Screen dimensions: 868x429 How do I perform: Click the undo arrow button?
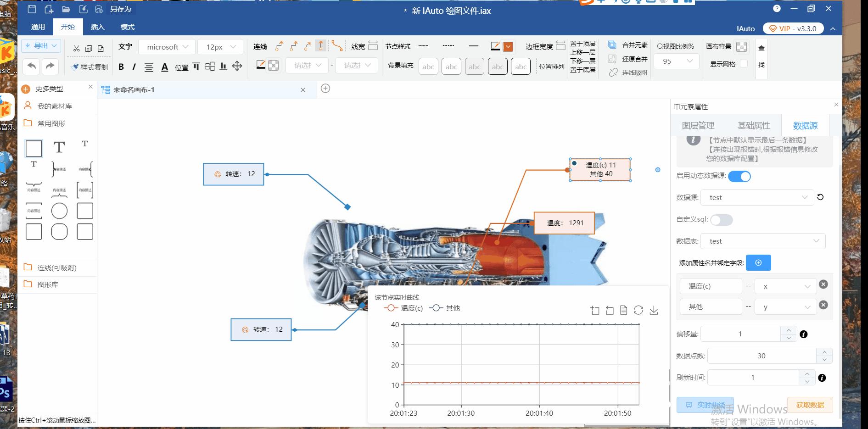coord(32,66)
